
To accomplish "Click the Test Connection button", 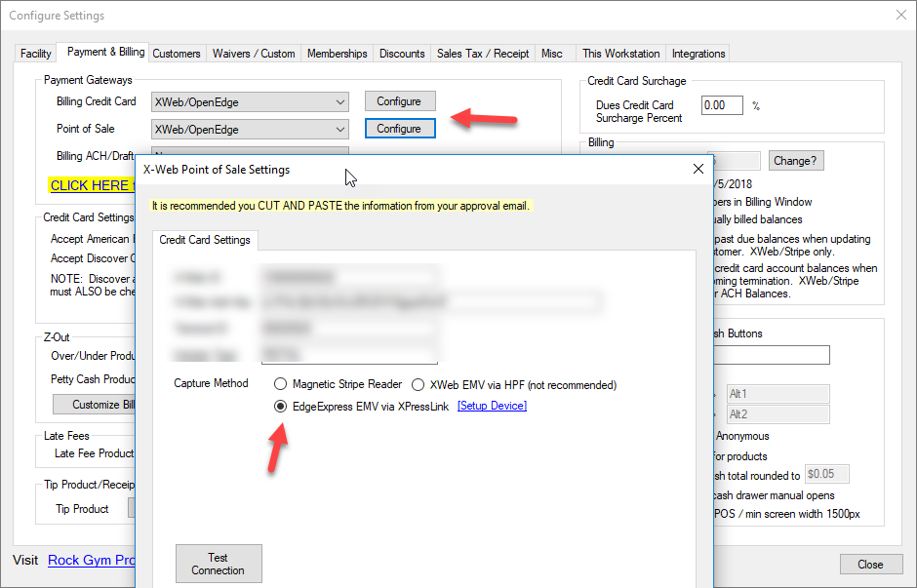I will (219, 564).
